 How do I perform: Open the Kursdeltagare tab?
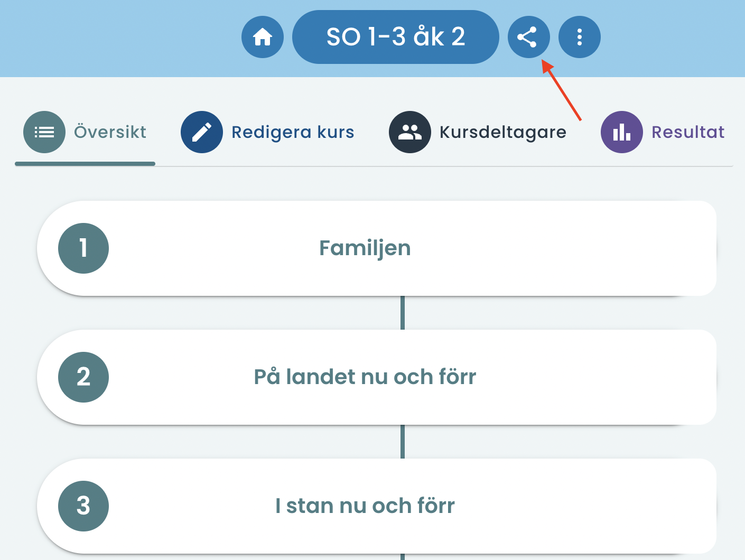478,133
